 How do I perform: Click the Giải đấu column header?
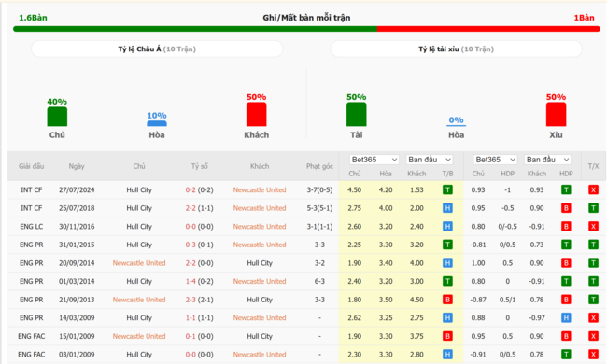32,166
